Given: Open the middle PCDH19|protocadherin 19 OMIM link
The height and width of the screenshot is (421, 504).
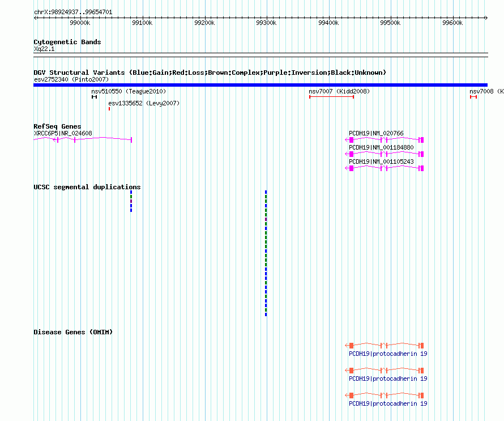Looking at the screenshot, I should (x=388, y=379).
